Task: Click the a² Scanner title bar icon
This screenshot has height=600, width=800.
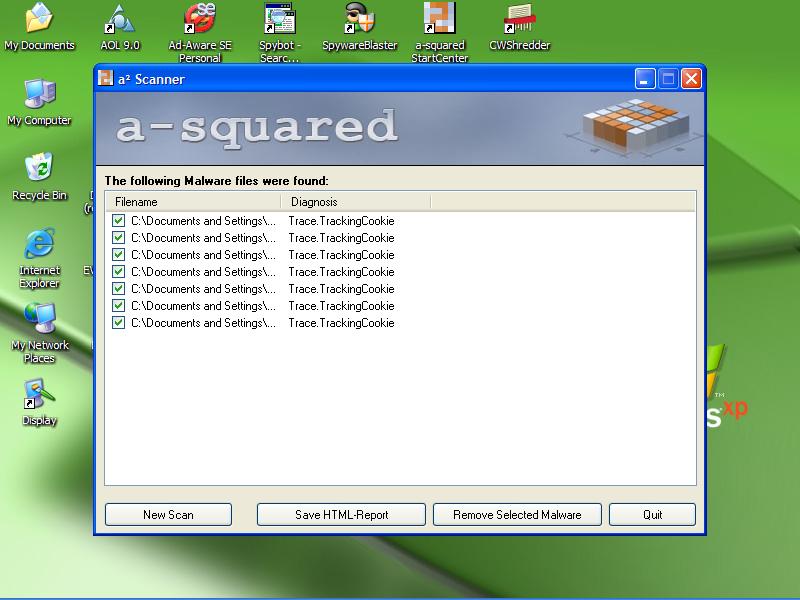Action: 106,78
